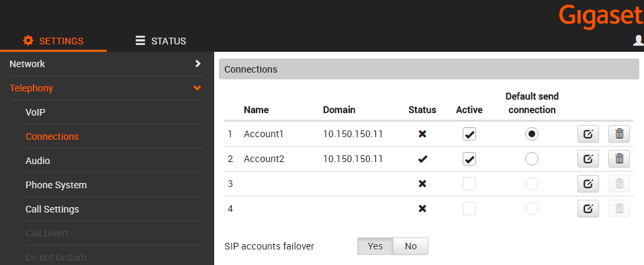Click the Default send connection header
Viewport: 644px width, 265px height.
pos(532,103)
